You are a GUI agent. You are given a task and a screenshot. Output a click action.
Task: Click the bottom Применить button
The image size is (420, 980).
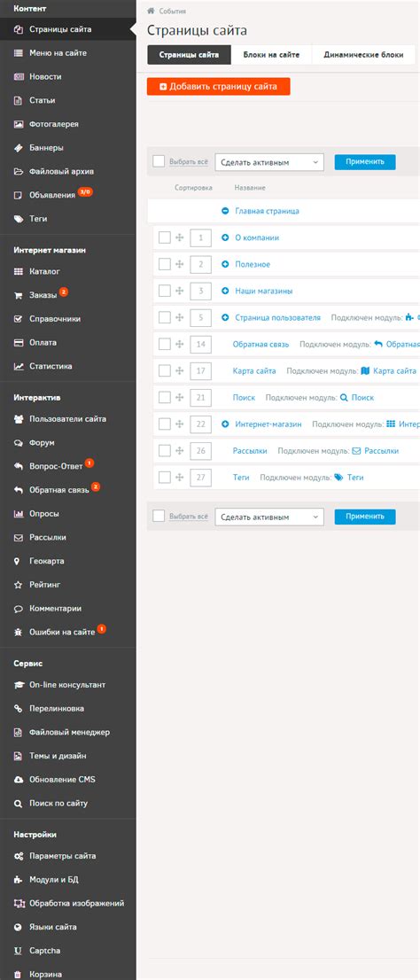(365, 517)
